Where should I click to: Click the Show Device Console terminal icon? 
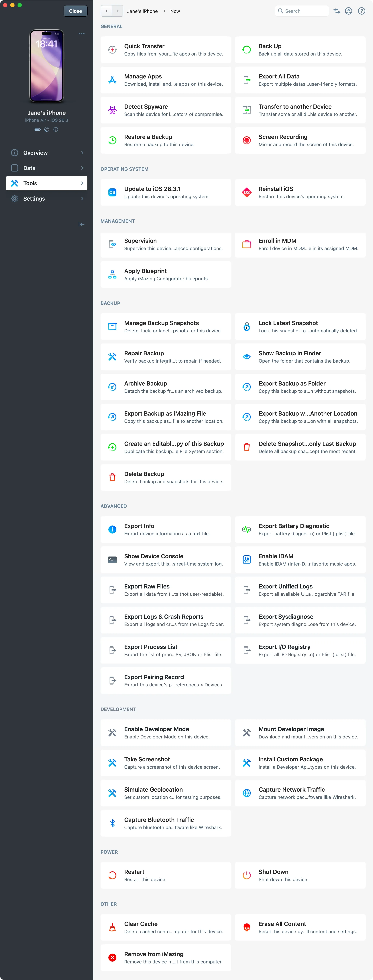pyautogui.click(x=112, y=560)
